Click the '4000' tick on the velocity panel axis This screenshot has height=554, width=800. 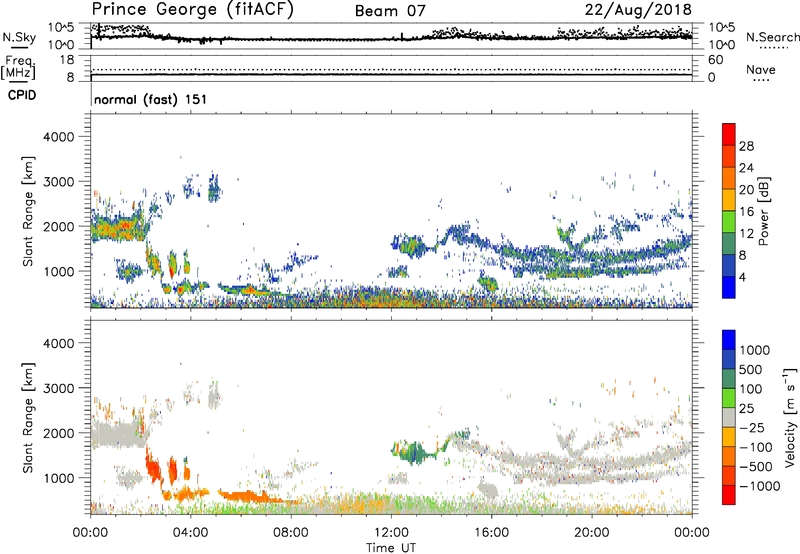click(58, 343)
